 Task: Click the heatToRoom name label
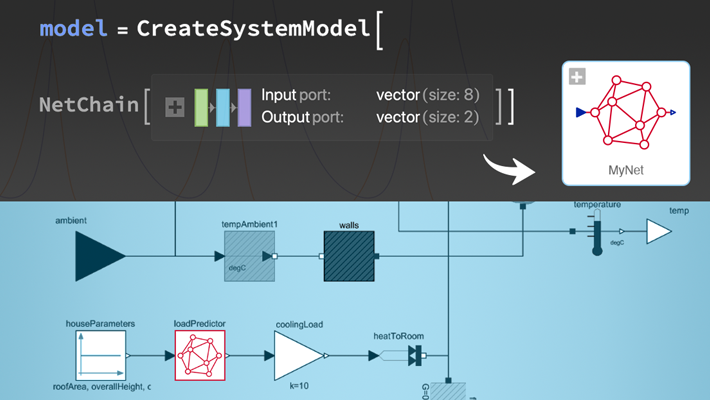398,336
